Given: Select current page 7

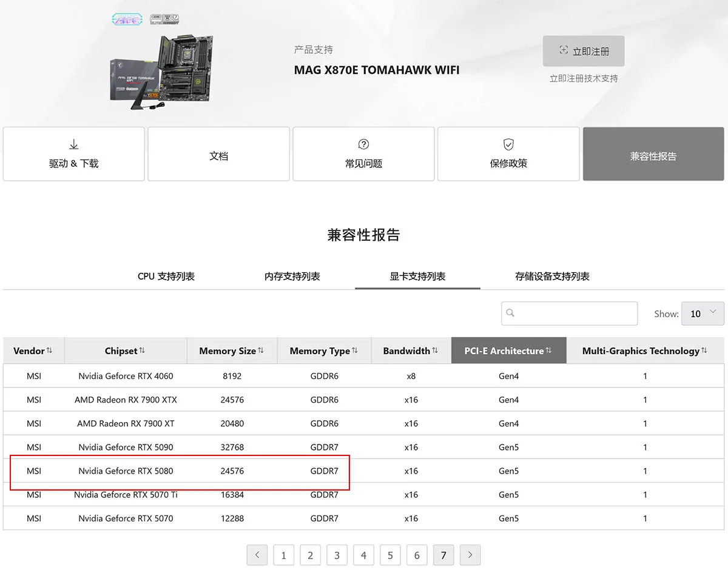Looking at the screenshot, I should coord(443,555).
